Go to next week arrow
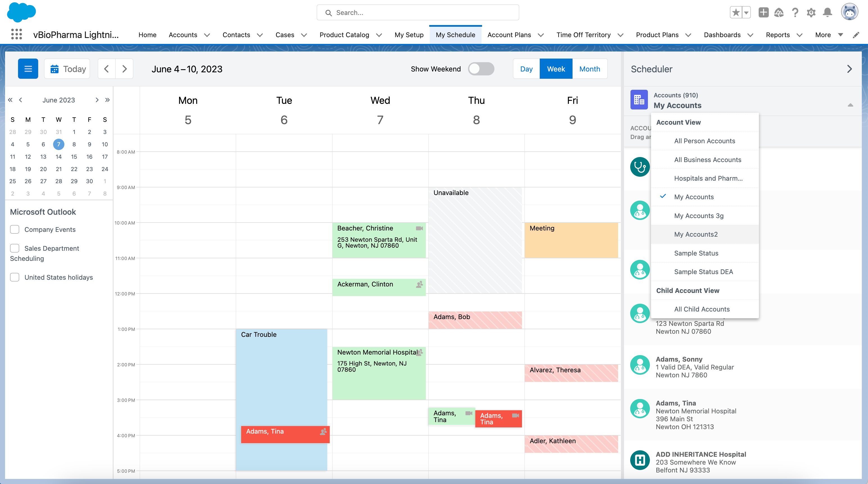Viewport: 868px width, 484px height. click(124, 69)
